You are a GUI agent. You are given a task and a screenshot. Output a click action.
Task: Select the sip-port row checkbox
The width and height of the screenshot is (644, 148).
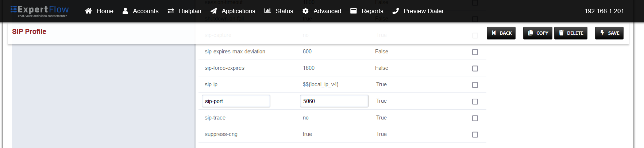(475, 102)
